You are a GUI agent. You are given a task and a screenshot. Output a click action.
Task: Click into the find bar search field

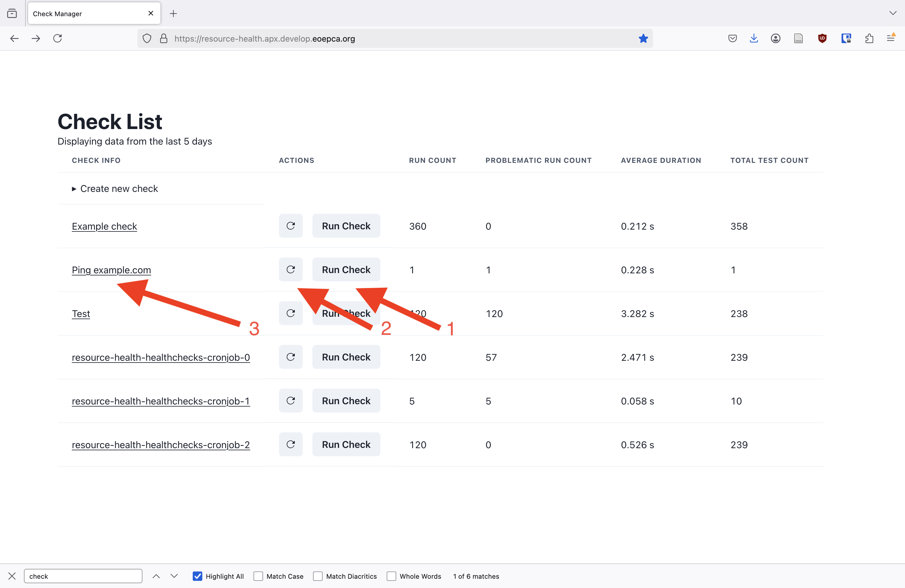coord(83,576)
